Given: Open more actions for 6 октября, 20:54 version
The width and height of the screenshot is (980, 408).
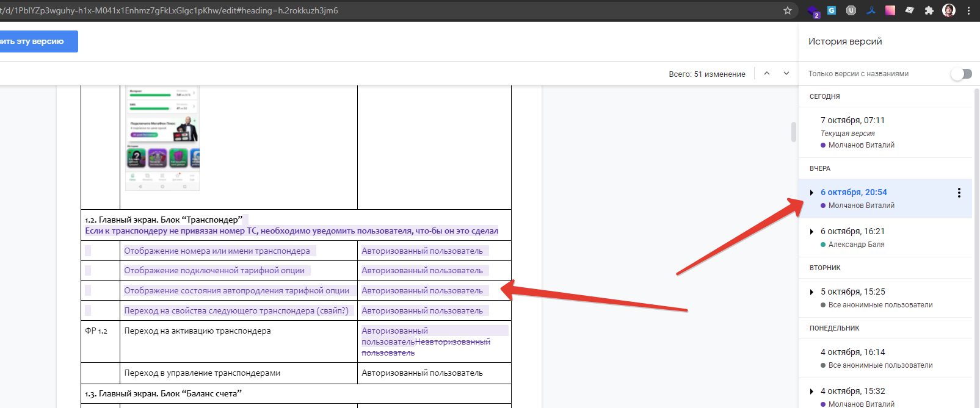Looking at the screenshot, I should click(959, 193).
